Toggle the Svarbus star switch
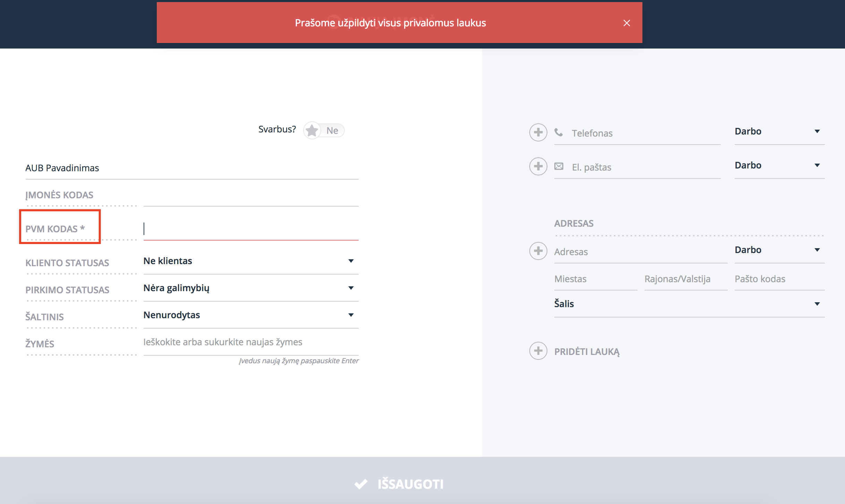Viewport: 845px width, 504px height. click(324, 131)
